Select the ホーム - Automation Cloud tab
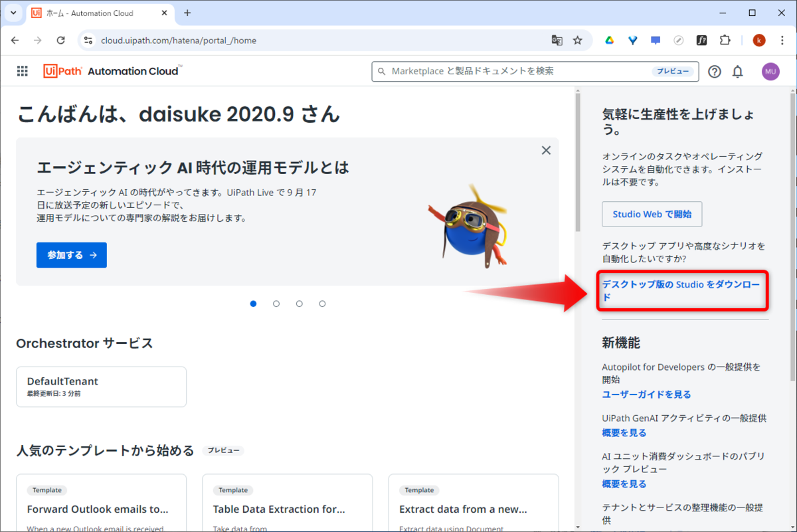 point(100,13)
